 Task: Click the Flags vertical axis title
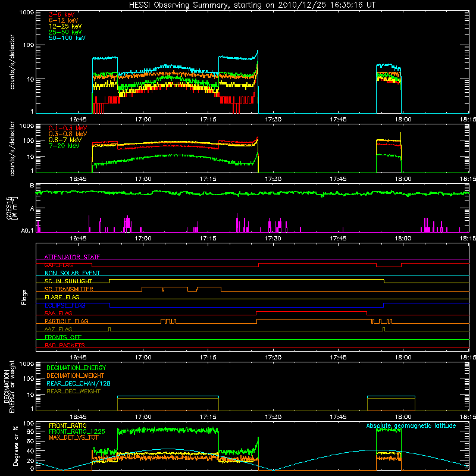[x=24, y=297]
